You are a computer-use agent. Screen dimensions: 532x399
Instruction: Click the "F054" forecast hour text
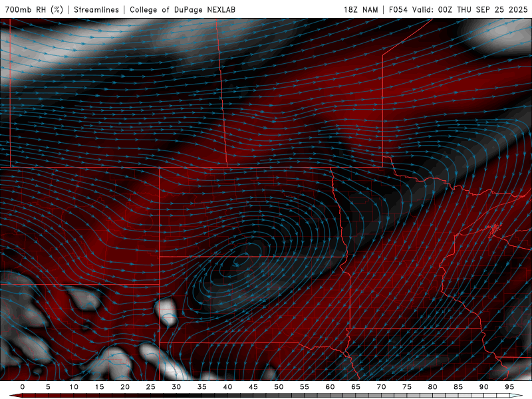tap(398, 9)
